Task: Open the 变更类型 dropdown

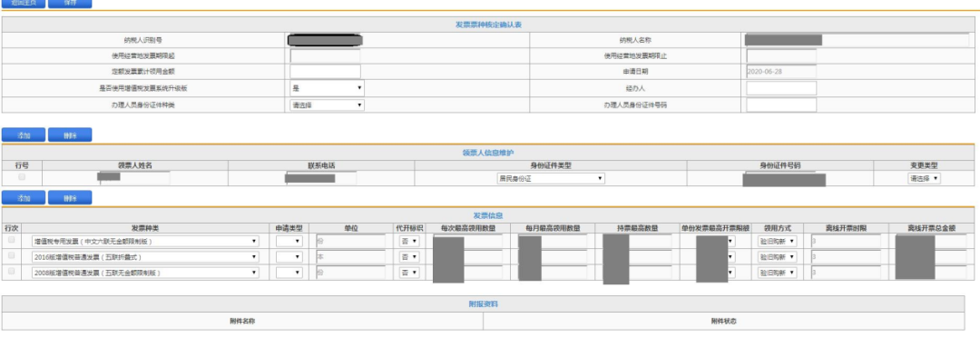Action: point(924,178)
